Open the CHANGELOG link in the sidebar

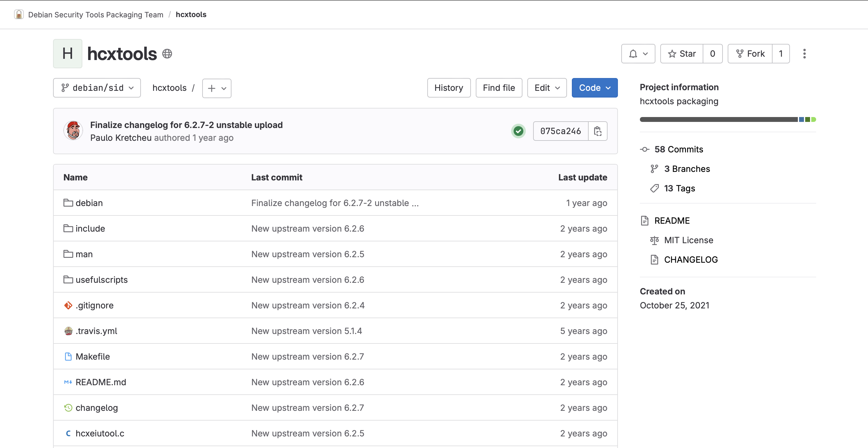pyautogui.click(x=691, y=260)
